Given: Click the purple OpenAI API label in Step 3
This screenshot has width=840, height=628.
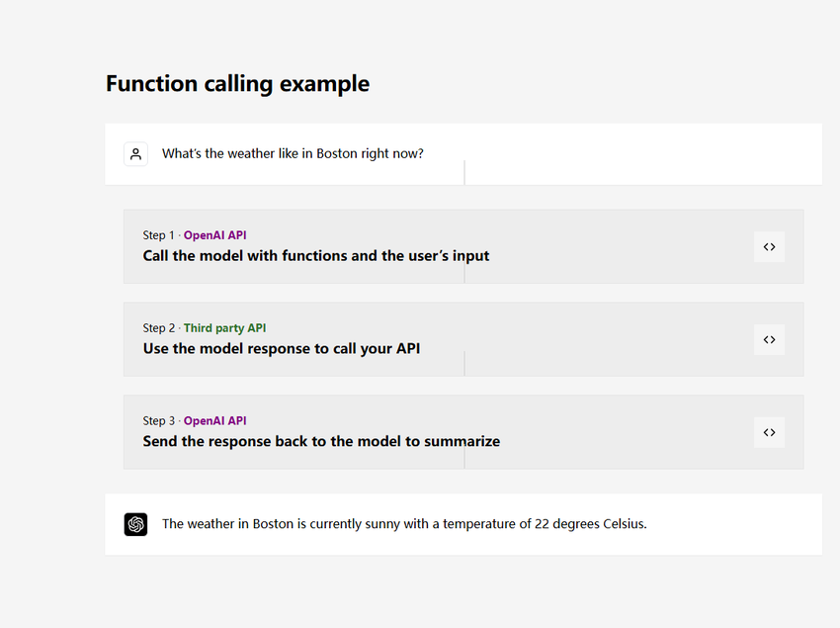Looking at the screenshot, I should pyautogui.click(x=214, y=420).
